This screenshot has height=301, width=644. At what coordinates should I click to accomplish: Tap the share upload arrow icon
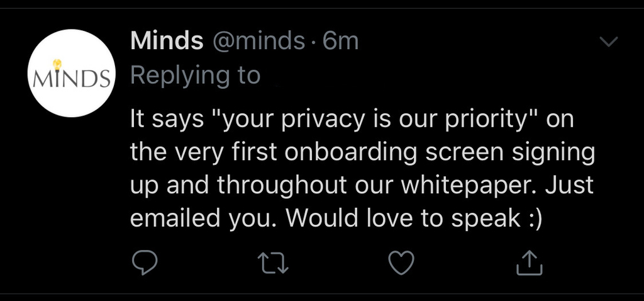529,264
